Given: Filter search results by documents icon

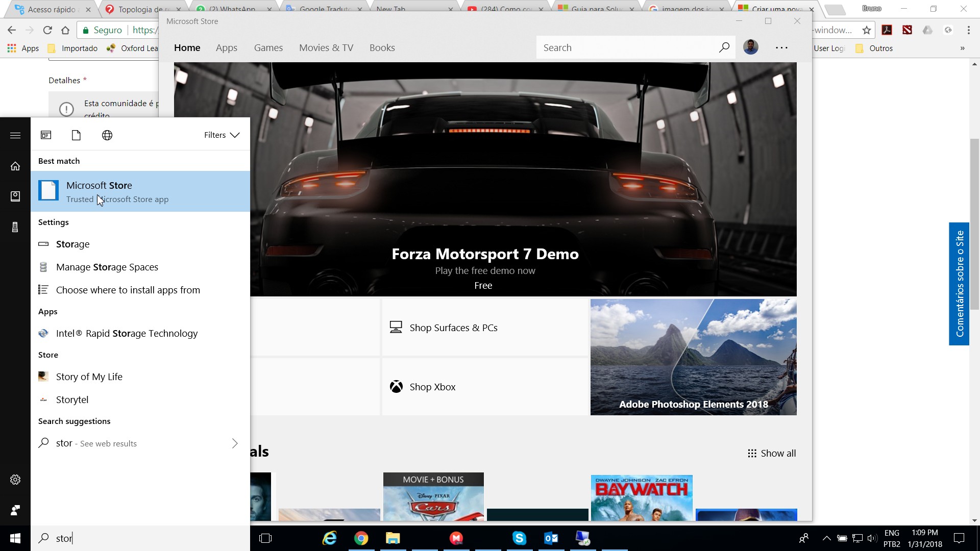Looking at the screenshot, I should (x=76, y=135).
